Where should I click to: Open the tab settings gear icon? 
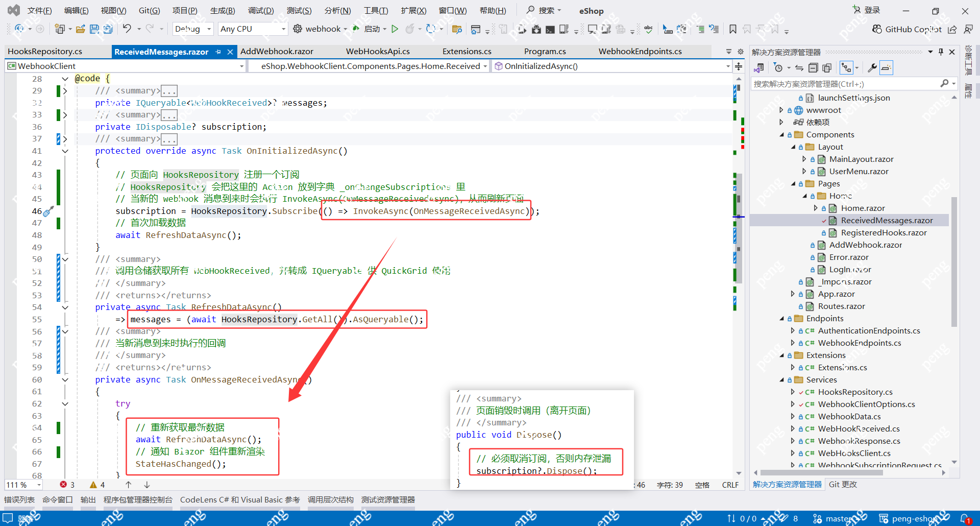[x=741, y=52]
